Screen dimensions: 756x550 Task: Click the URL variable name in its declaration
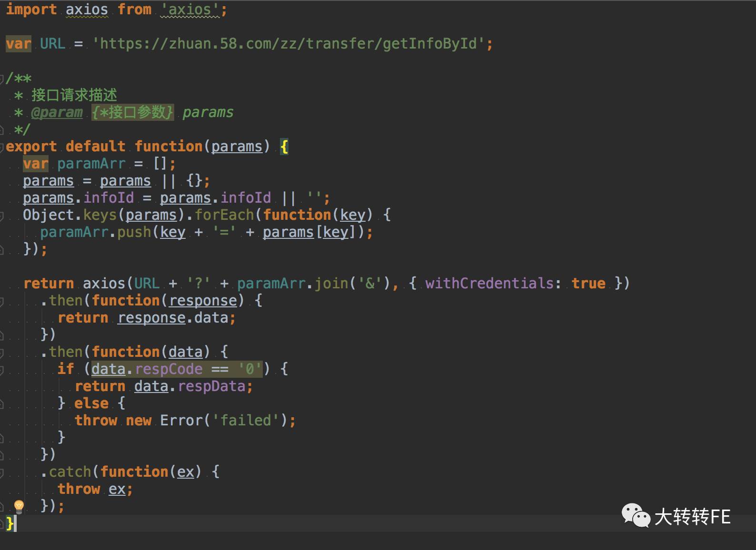coord(52,44)
